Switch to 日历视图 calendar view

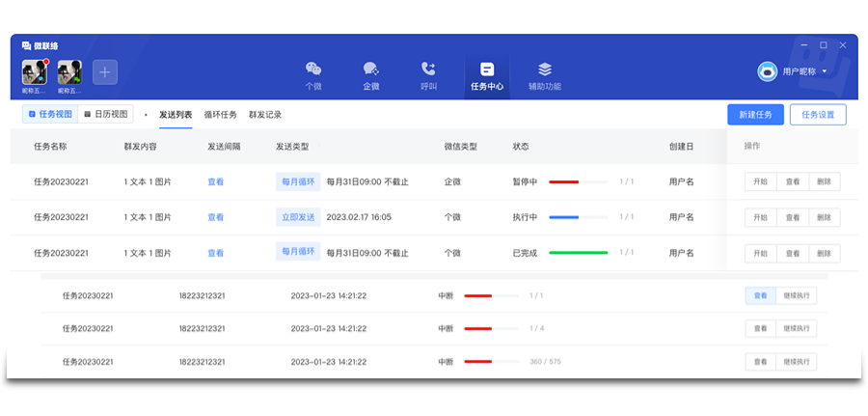point(104,114)
